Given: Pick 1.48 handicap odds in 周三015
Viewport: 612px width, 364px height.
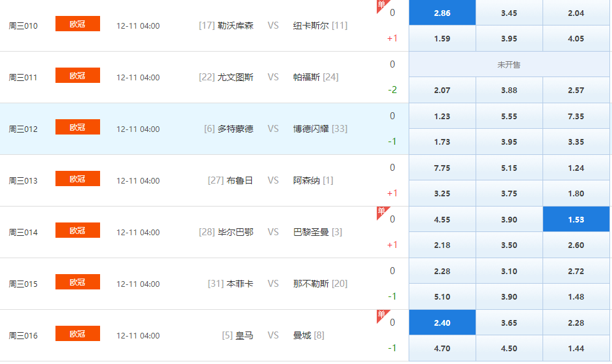Looking at the screenshot, I should click(576, 296).
